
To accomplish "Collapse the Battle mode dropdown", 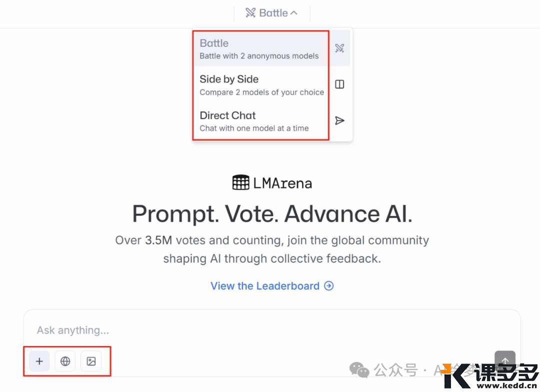I will (271, 13).
